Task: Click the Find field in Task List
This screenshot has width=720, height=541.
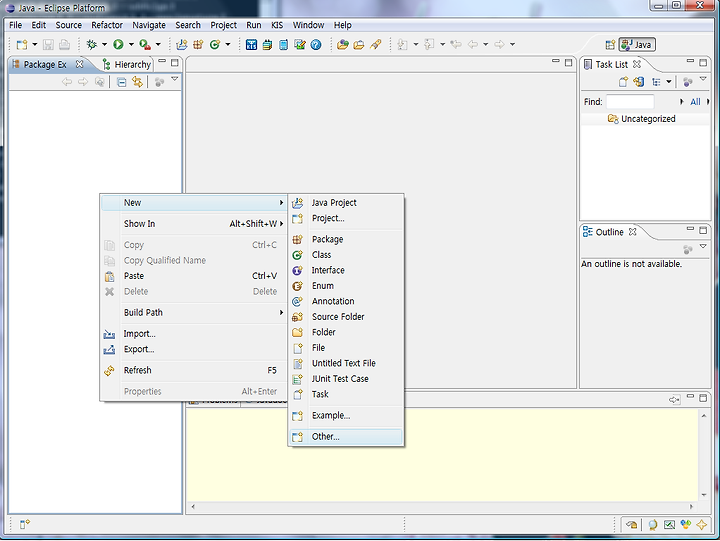Action: point(630,101)
